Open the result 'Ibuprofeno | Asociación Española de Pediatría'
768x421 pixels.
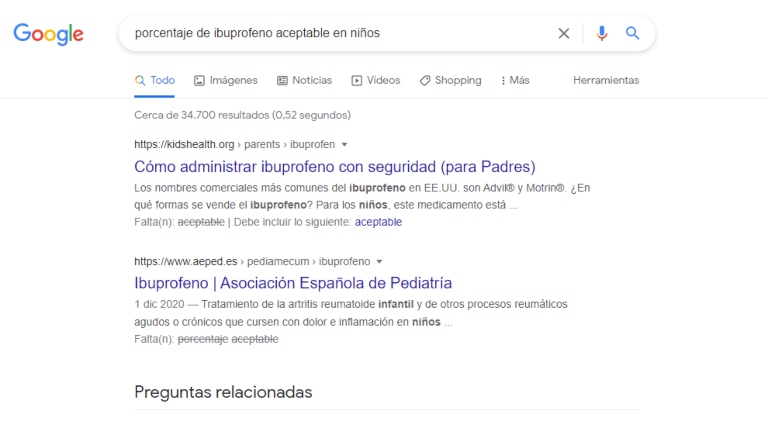coord(293,283)
